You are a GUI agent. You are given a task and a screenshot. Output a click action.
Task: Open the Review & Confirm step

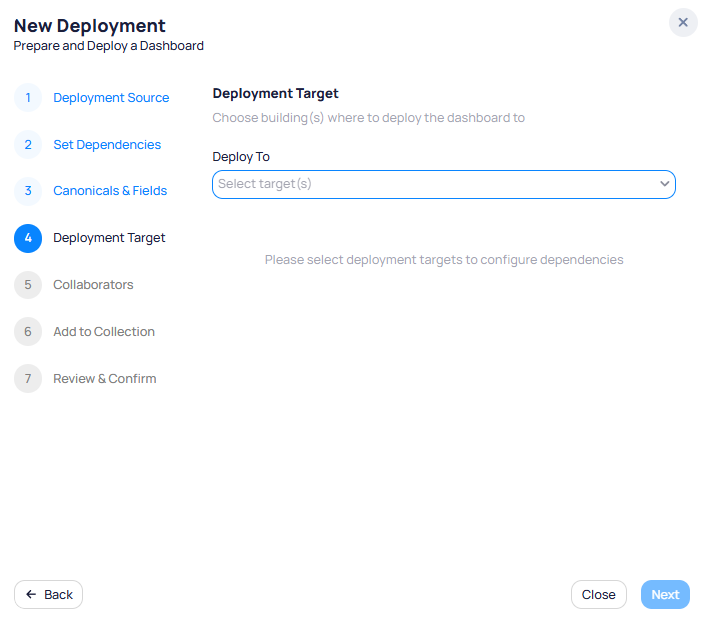105,379
